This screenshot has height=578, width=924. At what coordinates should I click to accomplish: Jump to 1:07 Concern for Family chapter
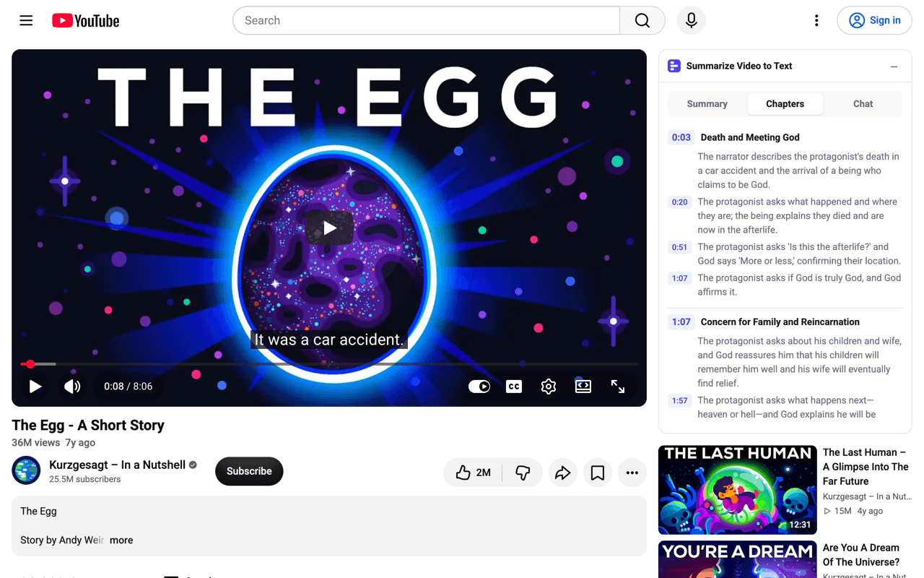[x=681, y=322]
